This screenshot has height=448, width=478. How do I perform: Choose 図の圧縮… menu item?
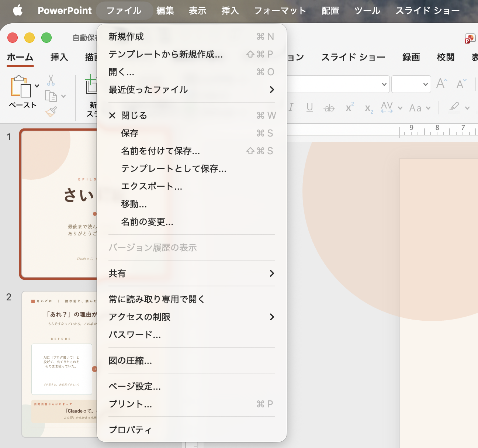click(192, 361)
